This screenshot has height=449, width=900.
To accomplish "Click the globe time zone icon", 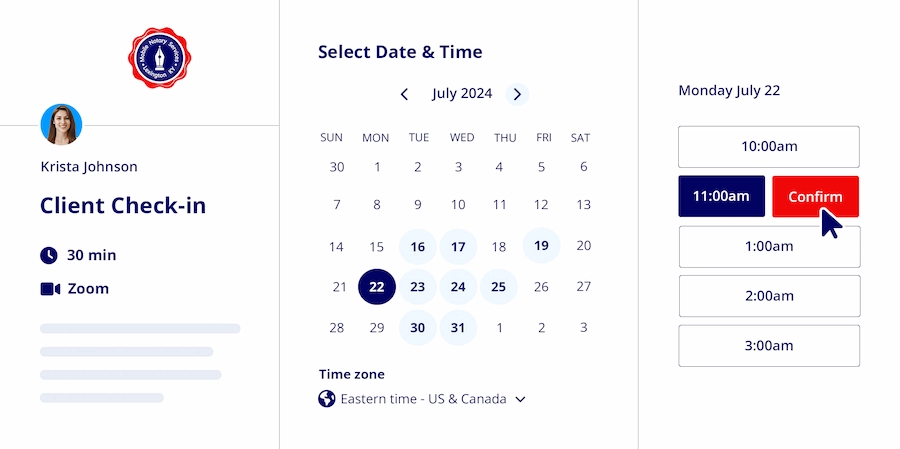I will (x=326, y=399).
